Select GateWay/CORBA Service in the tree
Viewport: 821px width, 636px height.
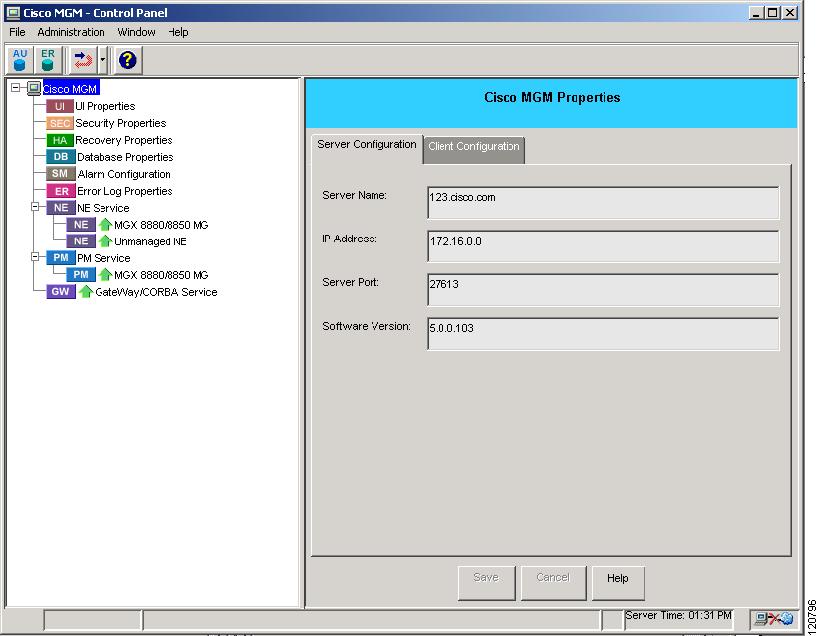[156, 292]
